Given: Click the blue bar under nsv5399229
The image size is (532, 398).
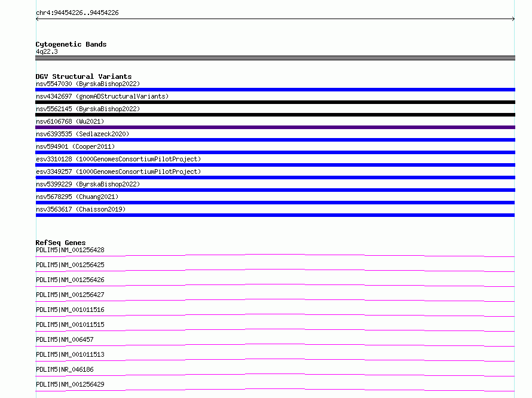Looking at the screenshot, I should click(x=275, y=190).
